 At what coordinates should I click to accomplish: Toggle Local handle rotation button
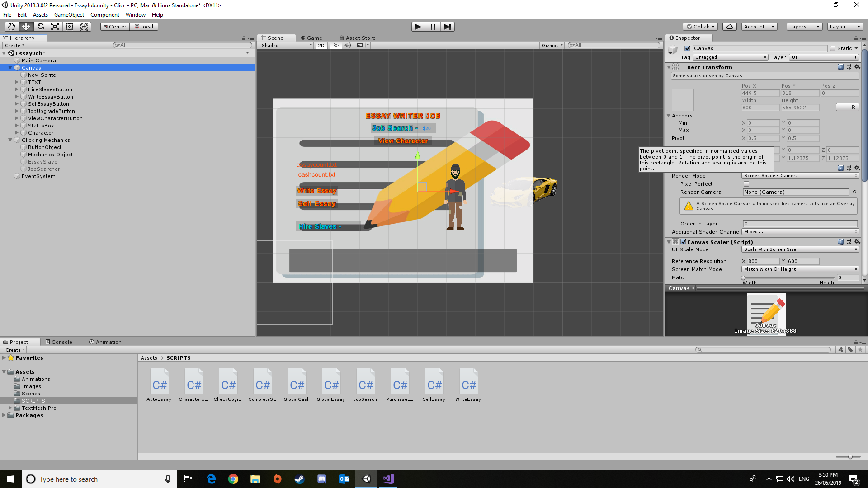click(x=144, y=27)
